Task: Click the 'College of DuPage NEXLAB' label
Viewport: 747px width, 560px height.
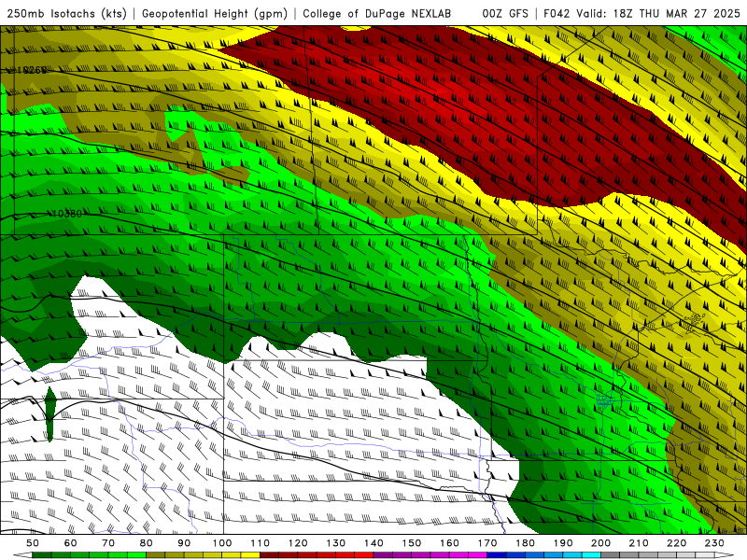Action: point(377,14)
